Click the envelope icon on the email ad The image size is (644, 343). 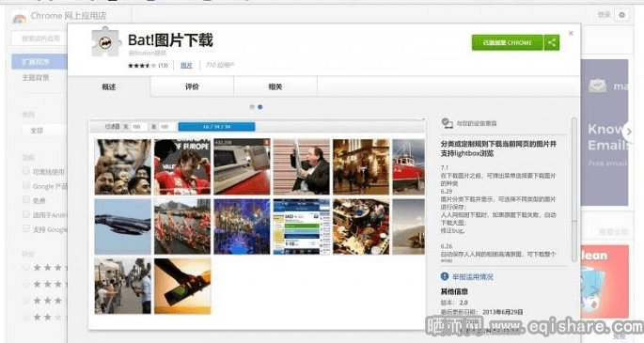(597, 86)
